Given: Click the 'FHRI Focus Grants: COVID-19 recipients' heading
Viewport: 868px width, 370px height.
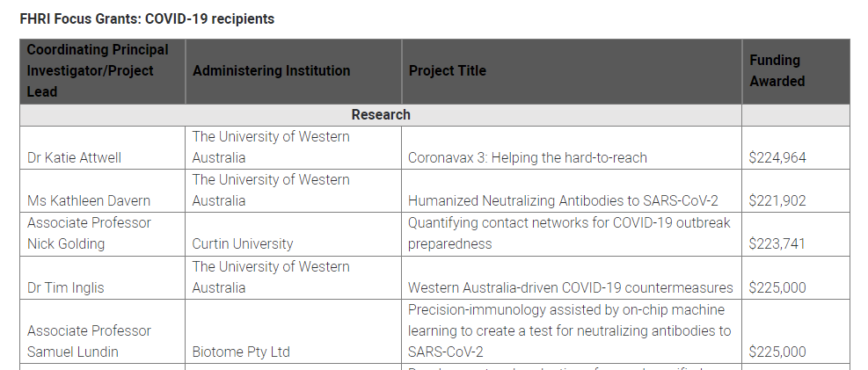Looking at the screenshot, I should pos(147,18).
